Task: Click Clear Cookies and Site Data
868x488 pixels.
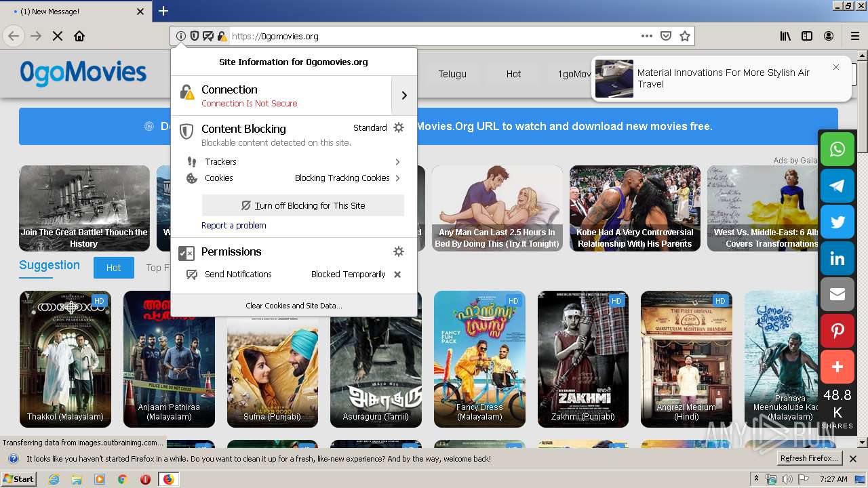Action: (x=294, y=306)
